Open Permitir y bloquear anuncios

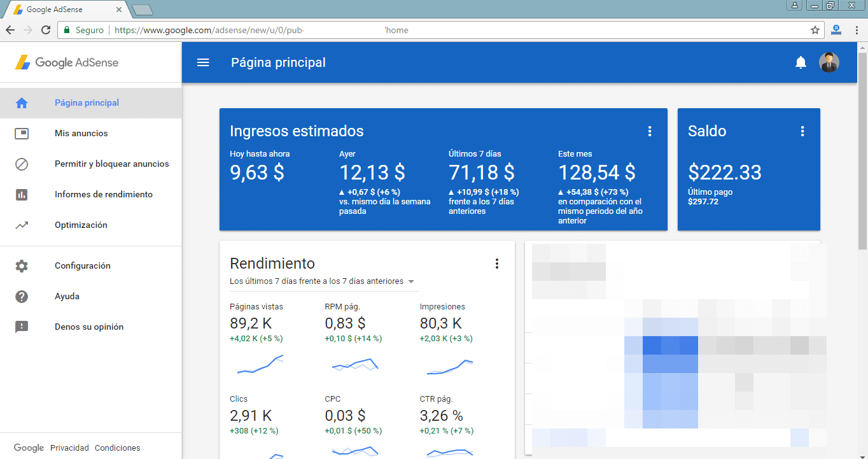click(90, 164)
